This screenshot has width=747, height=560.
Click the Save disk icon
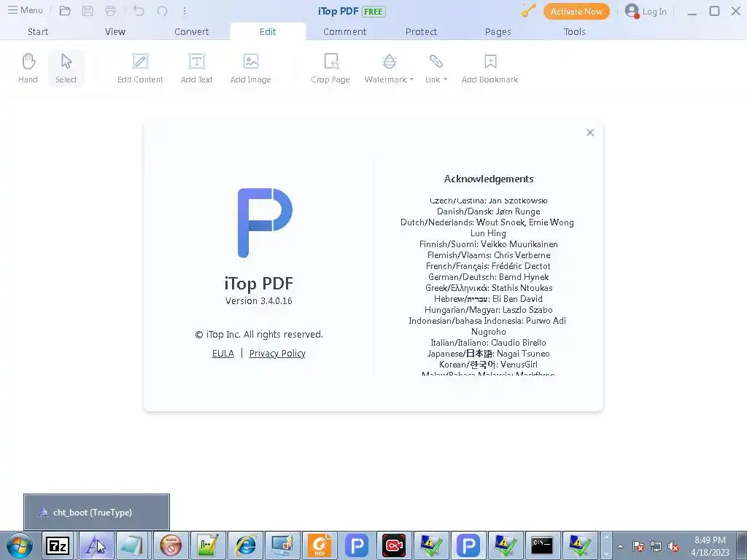pos(88,11)
